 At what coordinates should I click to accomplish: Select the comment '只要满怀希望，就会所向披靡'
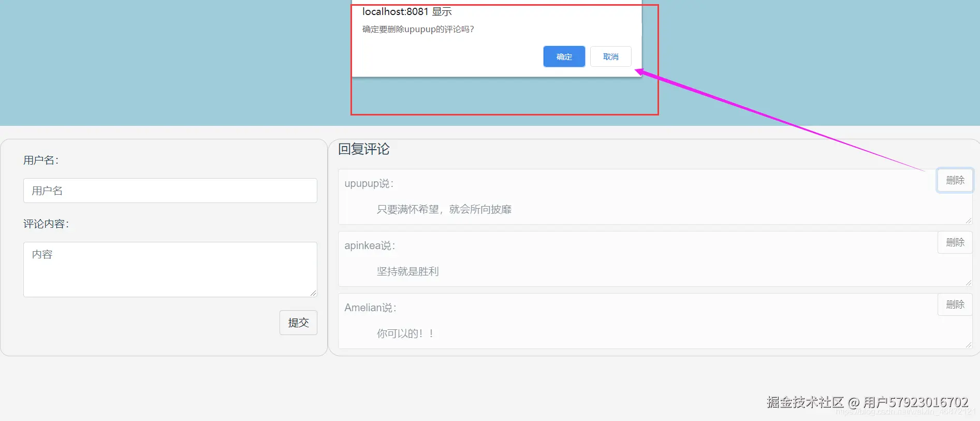444,209
